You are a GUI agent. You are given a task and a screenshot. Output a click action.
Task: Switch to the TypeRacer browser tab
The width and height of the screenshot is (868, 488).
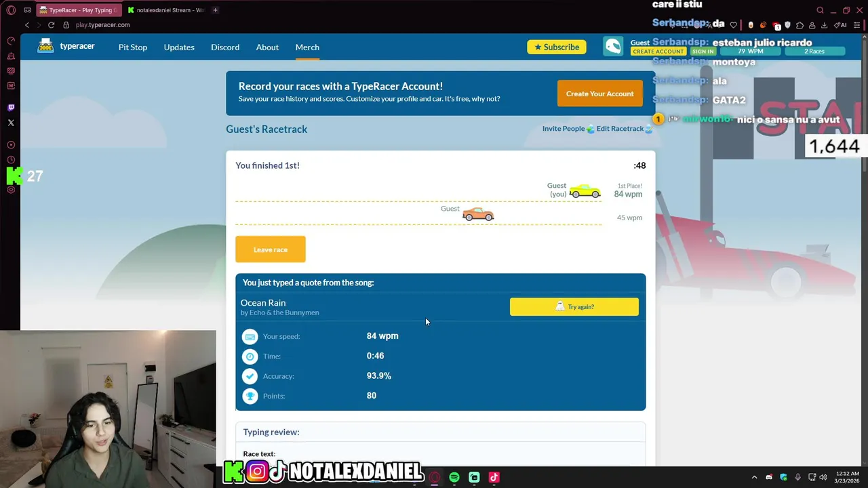[x=80, y=10]
